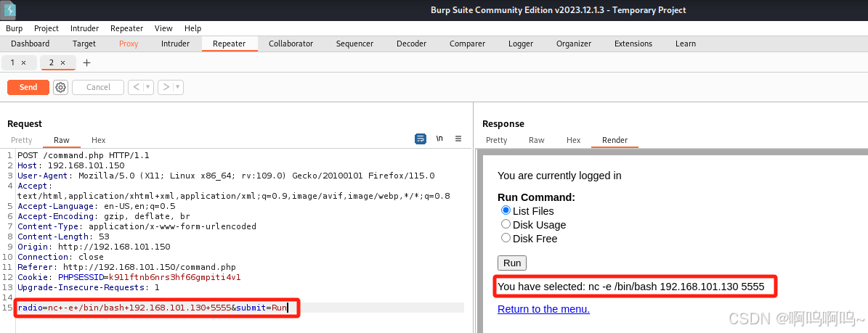Expand the forward history dropdown arrow
Screen dimensions: 868x333
tap(178, 87)
